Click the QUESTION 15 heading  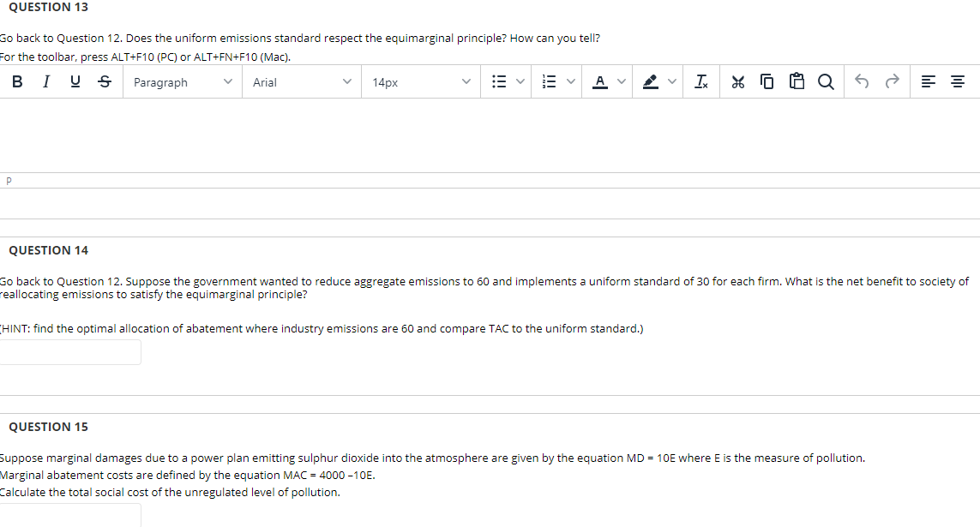click(49, 427)
